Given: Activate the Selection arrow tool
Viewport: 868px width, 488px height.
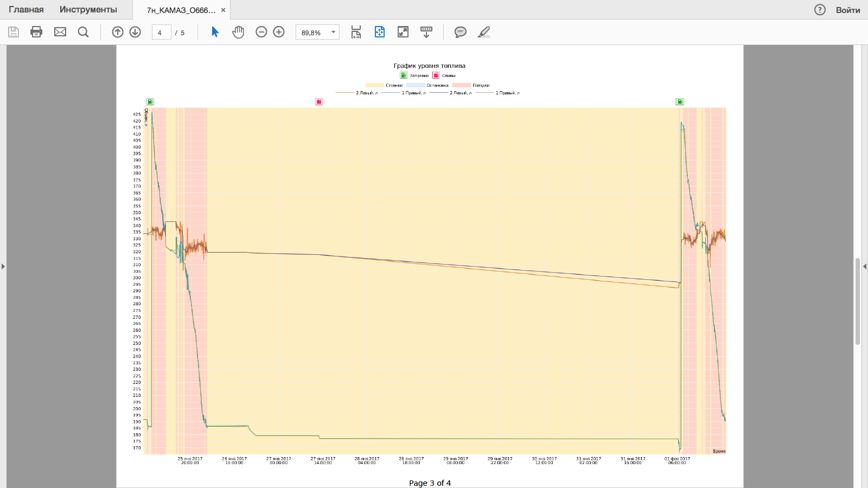Looking at the screenshot, I should pos(215,32).
